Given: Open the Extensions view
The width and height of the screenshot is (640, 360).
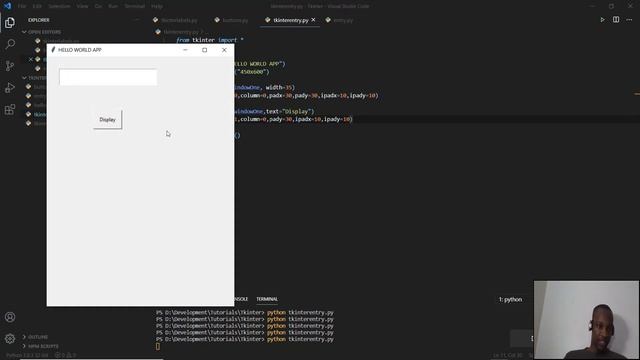Looking at the screenshot, I should [x=10, y=109].
